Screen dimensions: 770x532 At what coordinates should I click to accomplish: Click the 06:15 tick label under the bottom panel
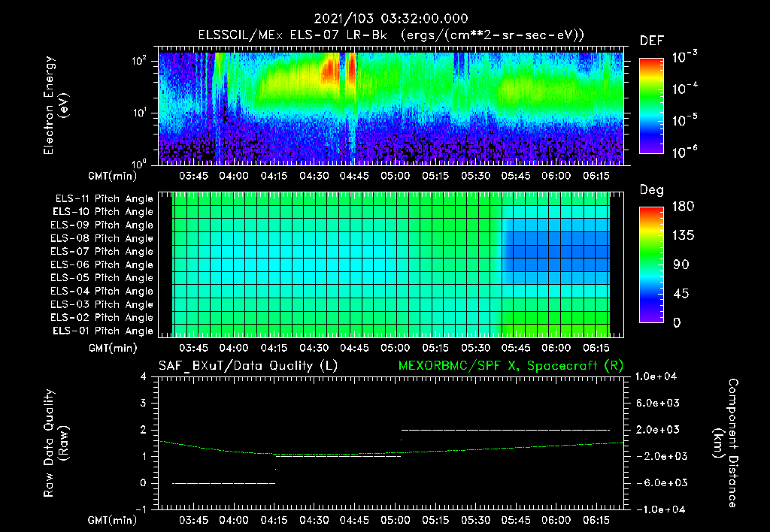coord(596,520)
